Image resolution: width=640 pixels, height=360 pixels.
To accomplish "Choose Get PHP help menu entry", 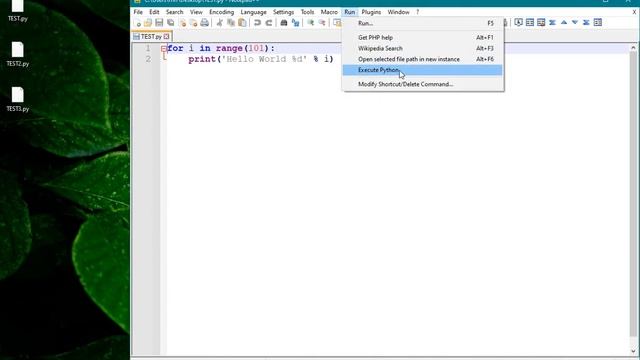I will point(422,38).
